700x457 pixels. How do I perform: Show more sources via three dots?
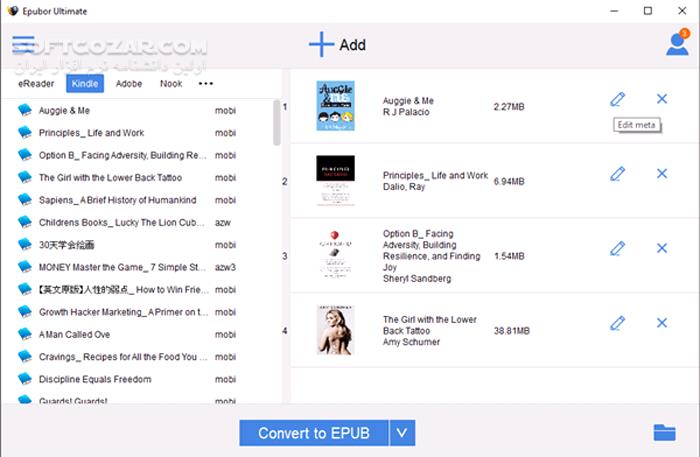tap(205, 83)
